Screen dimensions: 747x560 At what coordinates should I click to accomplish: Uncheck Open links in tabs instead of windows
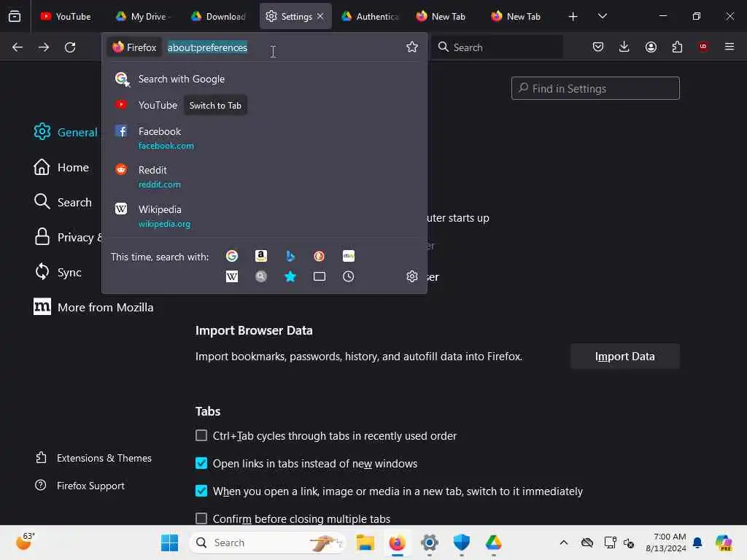(x=201, y=463)
